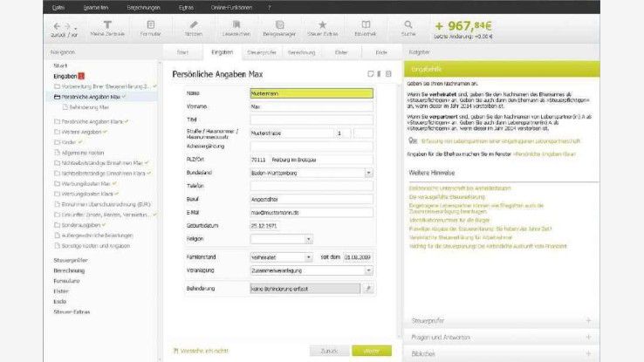Open Meine Zentrale from the toolbar
The image size is (644, 362).
[x=107, y=29]
